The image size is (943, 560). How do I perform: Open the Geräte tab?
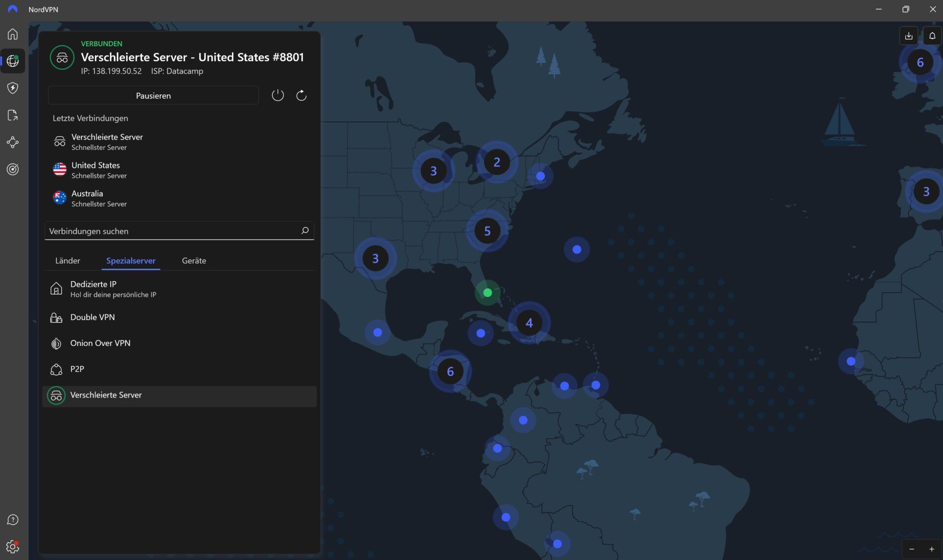click(x=194, y=261)
